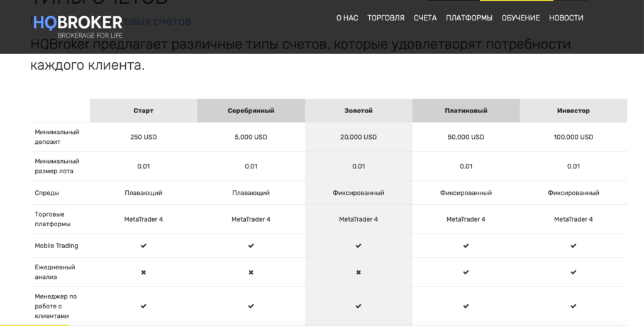Image resolution: width=644 pixels, height=326 pixels.
Task: Open the О НАС menu item
Action: [x=347, y=18]
